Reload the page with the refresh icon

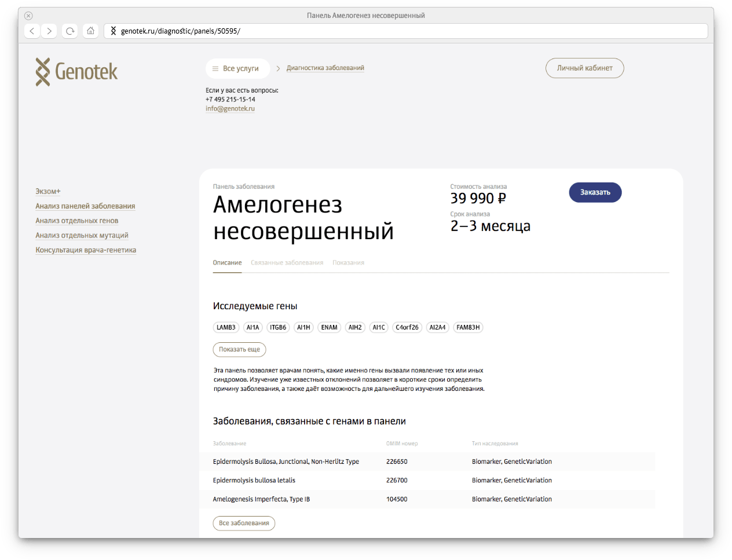[70, 31]
